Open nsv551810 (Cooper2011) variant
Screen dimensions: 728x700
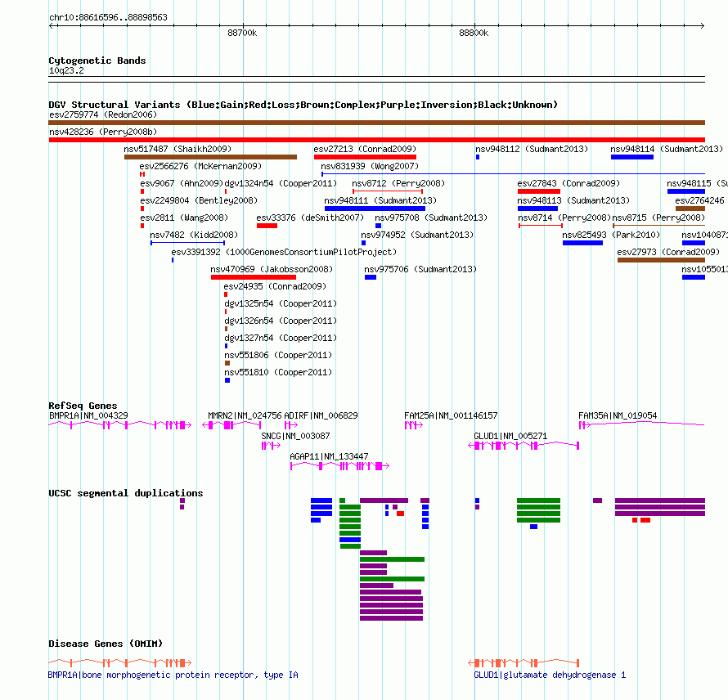(278, 372)
